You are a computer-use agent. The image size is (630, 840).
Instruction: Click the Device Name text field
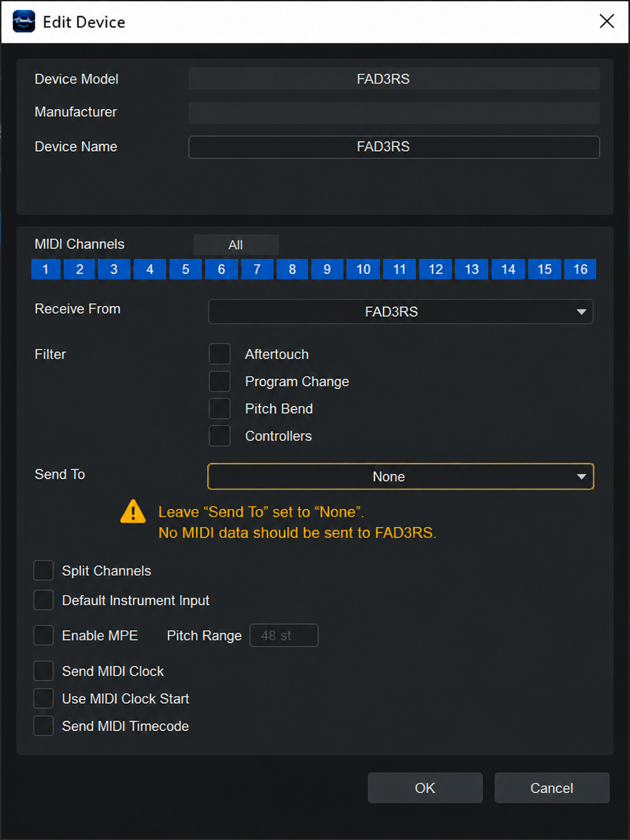[394, 147]
